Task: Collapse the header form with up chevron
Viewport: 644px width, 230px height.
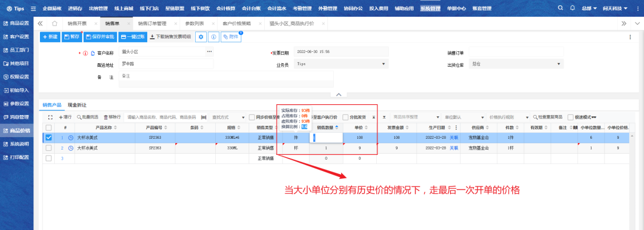Action: (339, 95)
